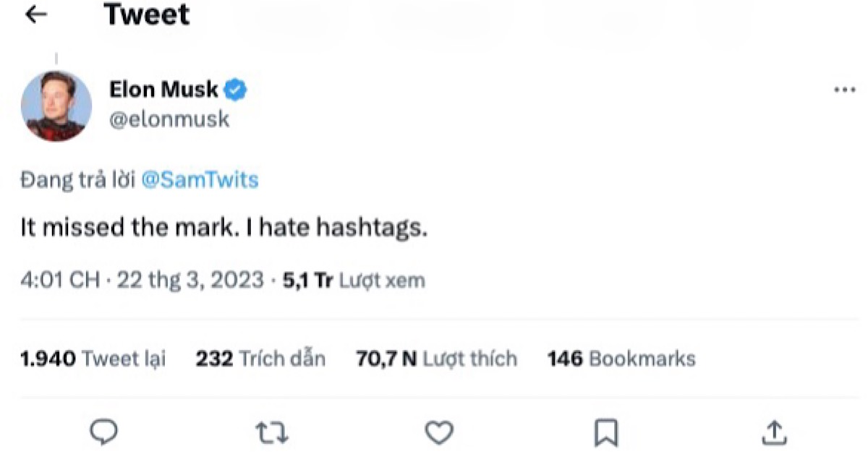868x454 pixels.
Task: Click the tweet text about hashtags
Action: (224, 228)
